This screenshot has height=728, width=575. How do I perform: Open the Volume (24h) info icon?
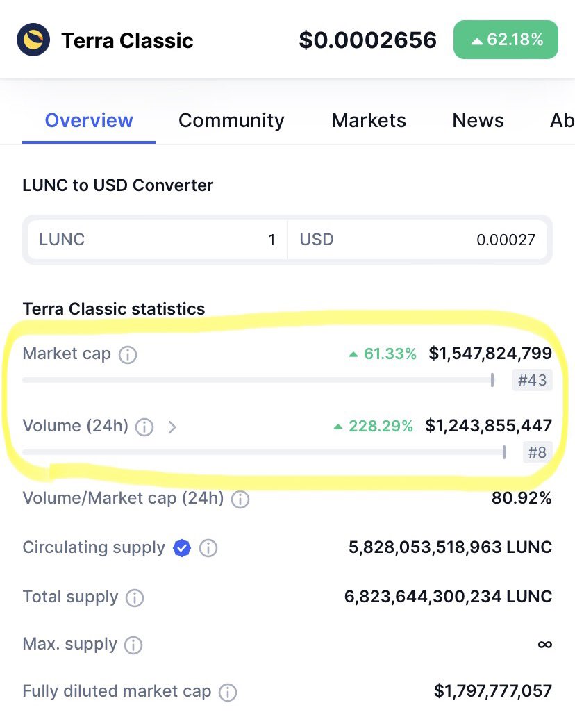(x=144, y=427)
